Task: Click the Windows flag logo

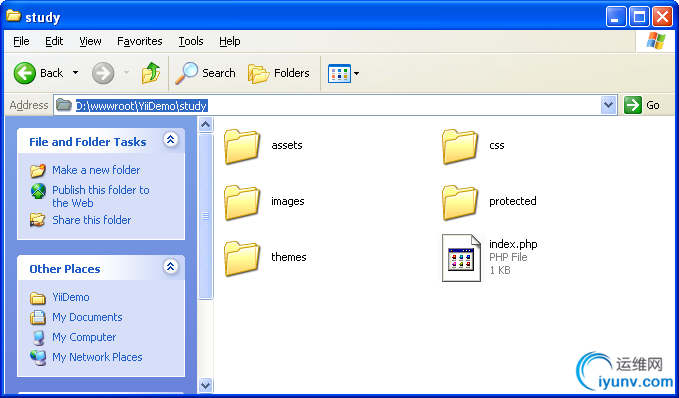Action: click(656, 41)
